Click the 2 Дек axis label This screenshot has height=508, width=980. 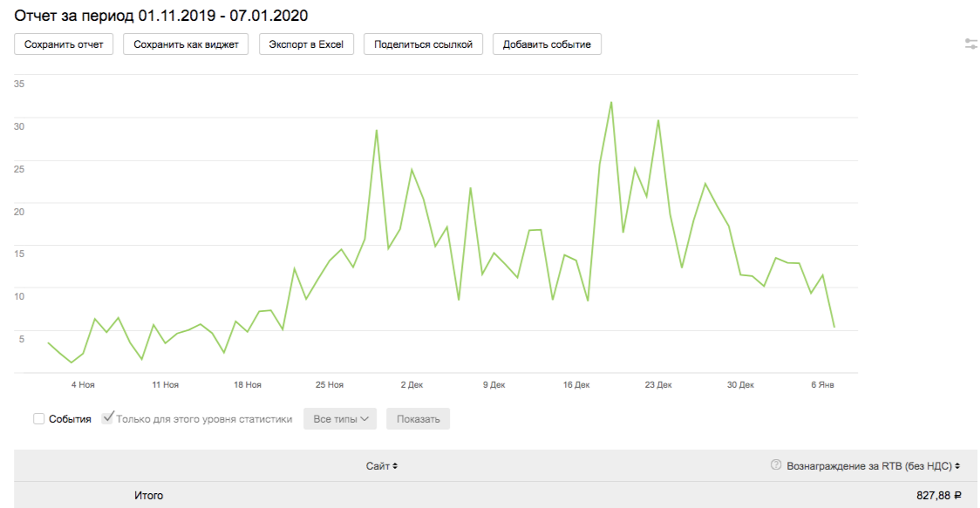pyautogui.click(x=412, y=384)
